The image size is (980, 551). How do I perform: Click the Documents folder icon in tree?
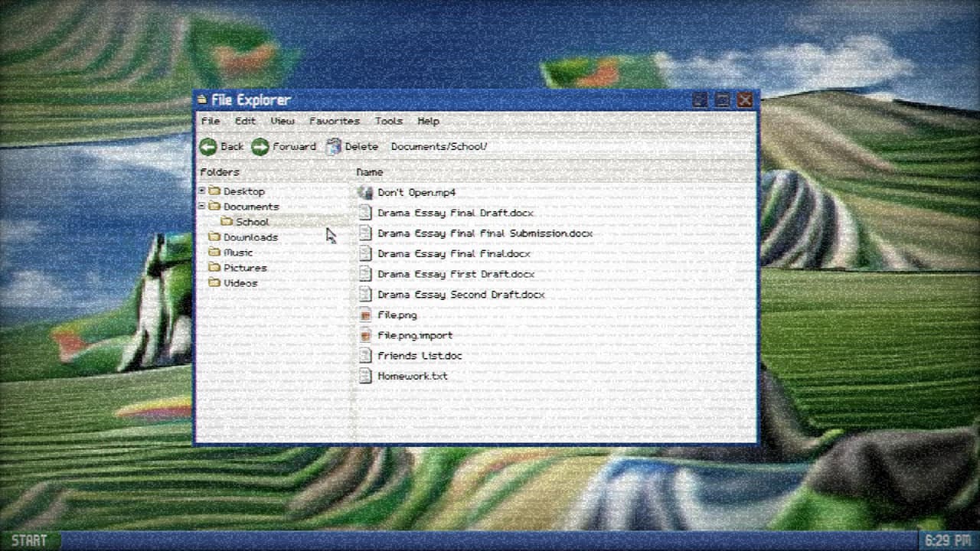214,207
